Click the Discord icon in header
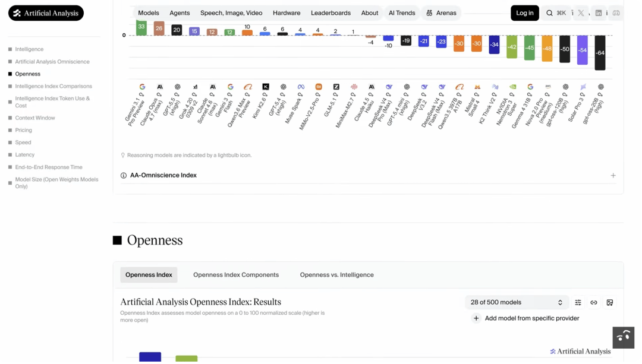642x364 pixels. point(616,13)
